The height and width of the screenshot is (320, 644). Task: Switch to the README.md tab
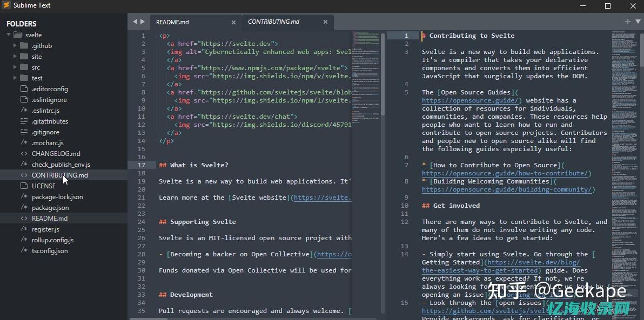click(x=196, y=22)
